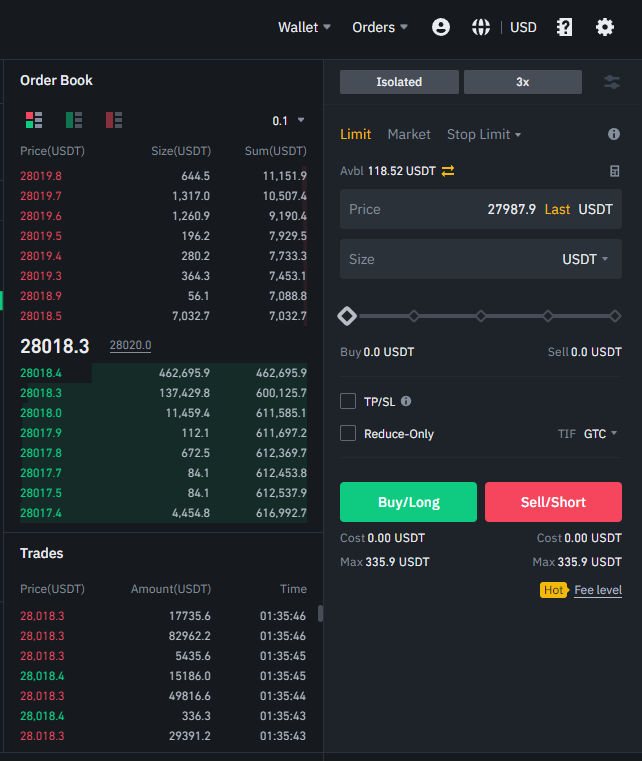642x761 pixels.
Task: Show combined buy and sell order book view
Action: (x=34, y=120)
